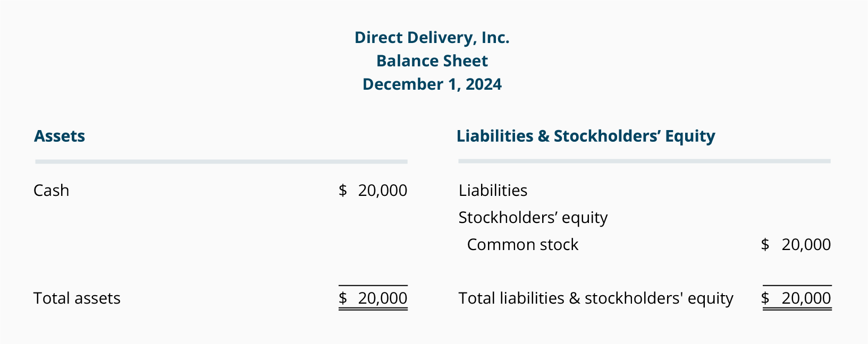Click the divider line under Assets
This screenshot has width=868, height=344.
(221, 161)
